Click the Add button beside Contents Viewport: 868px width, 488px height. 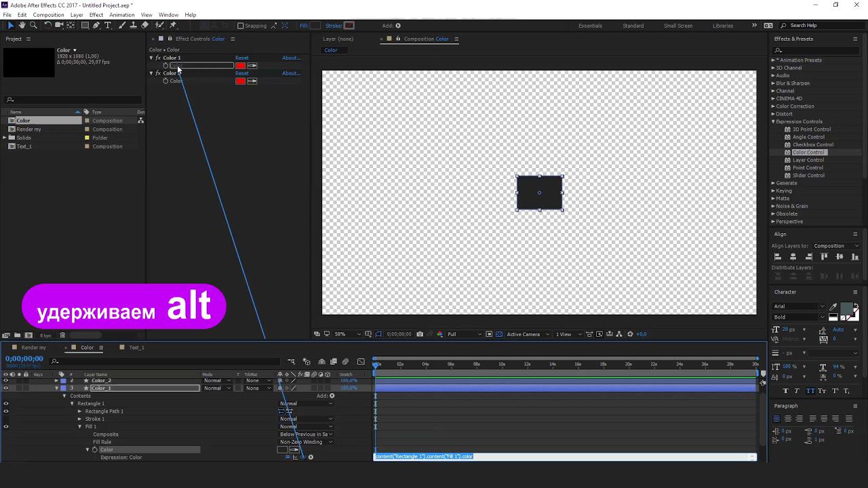pos(332,396)
